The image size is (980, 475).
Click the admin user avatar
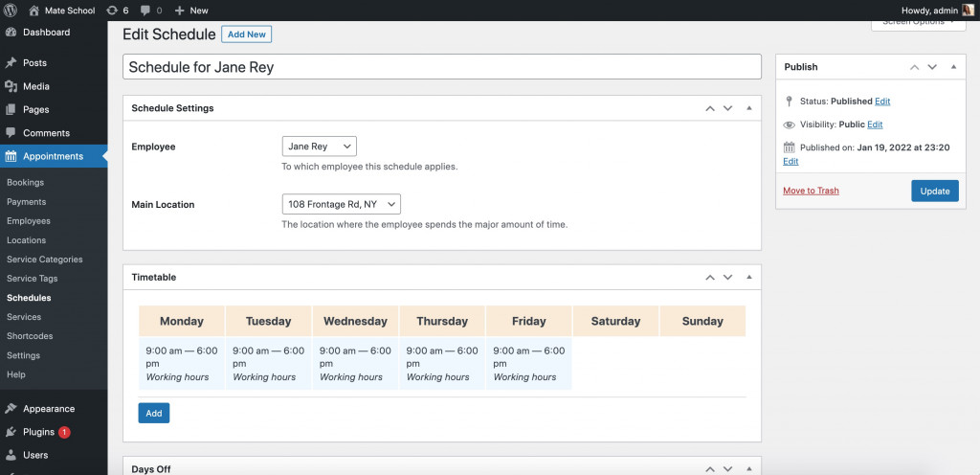click(x=968, y=10)
